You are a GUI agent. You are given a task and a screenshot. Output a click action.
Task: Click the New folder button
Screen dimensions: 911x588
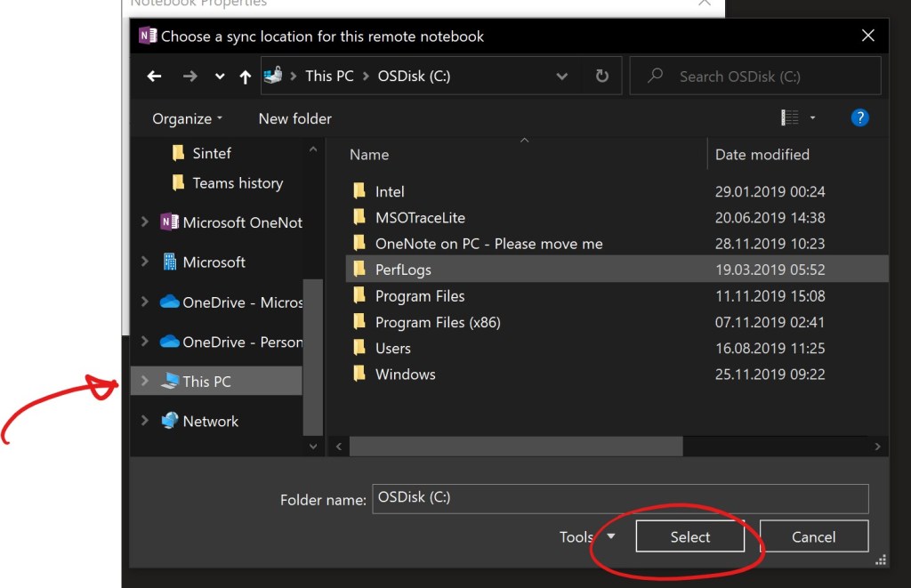[294, 118]
